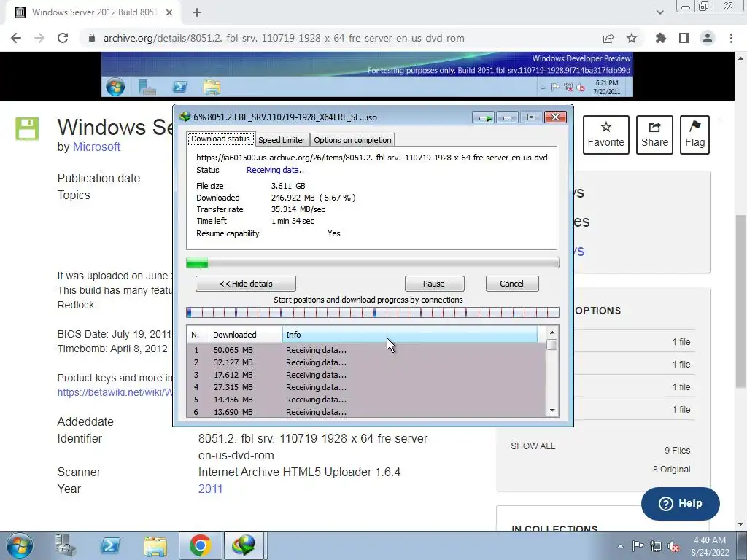Open the tab search chevron
Screen dimensions: 747x560
659,12
